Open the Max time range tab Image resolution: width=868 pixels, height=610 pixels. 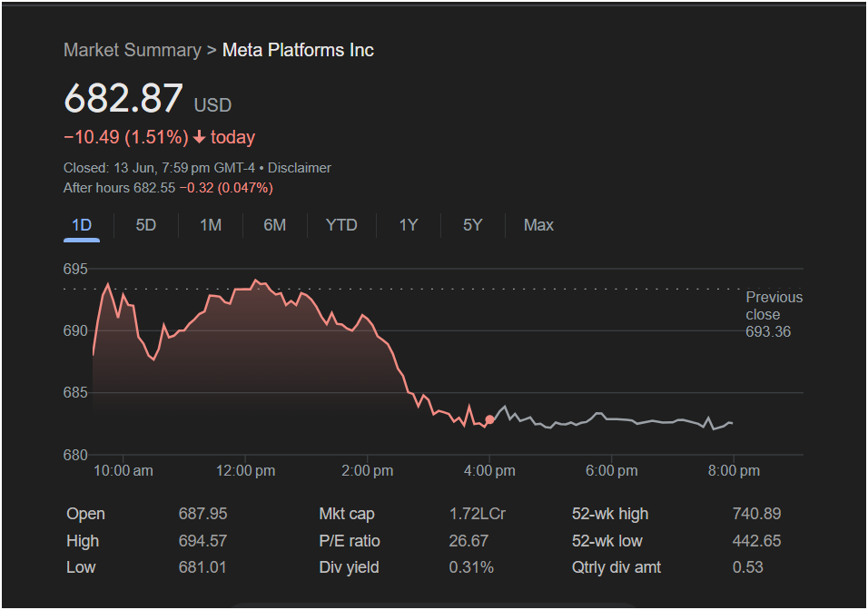(x=538, y=225)
